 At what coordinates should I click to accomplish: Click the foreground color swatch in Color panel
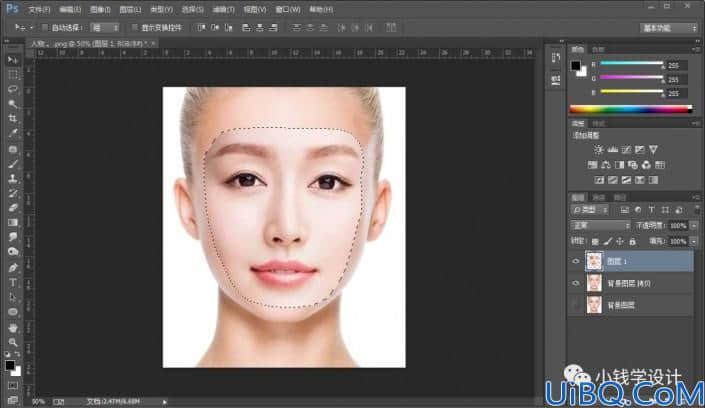click(576, 66)
